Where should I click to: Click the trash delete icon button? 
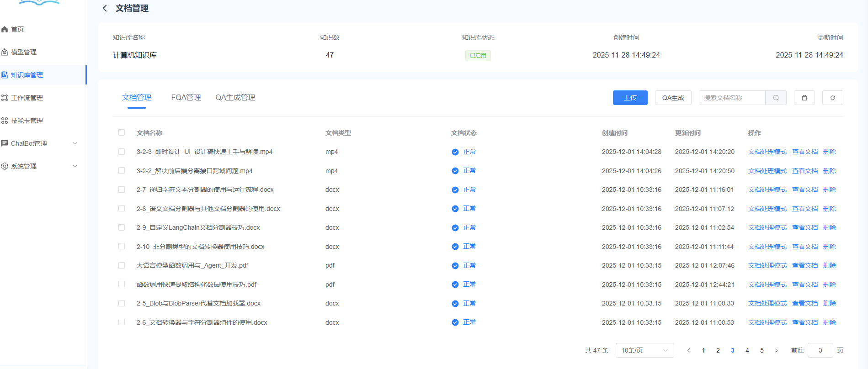click(804, 98)
